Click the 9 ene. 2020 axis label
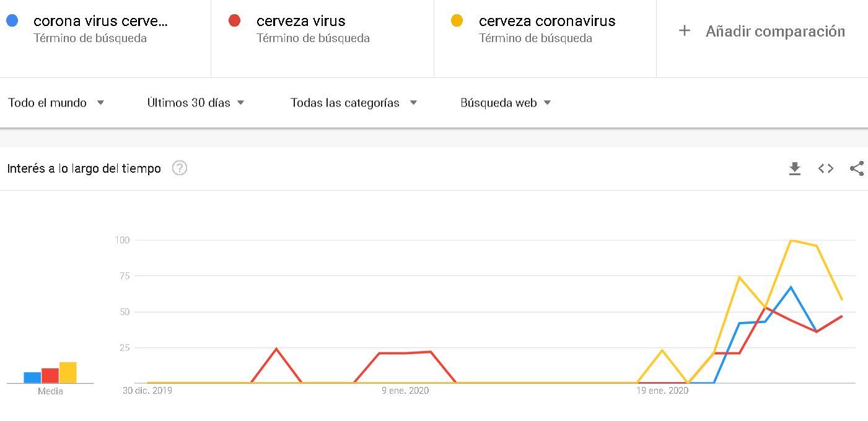 click(x=405, y=391)
